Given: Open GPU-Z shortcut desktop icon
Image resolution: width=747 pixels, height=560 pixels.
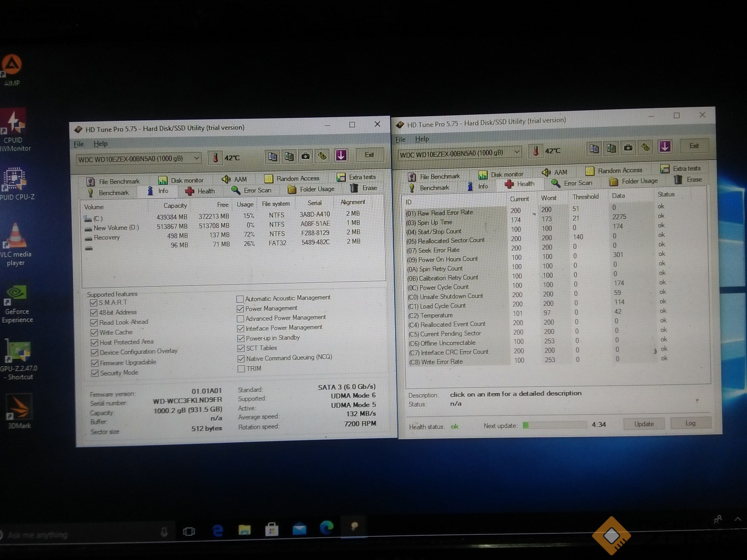Looking at the screenshot, I should 18,360.
